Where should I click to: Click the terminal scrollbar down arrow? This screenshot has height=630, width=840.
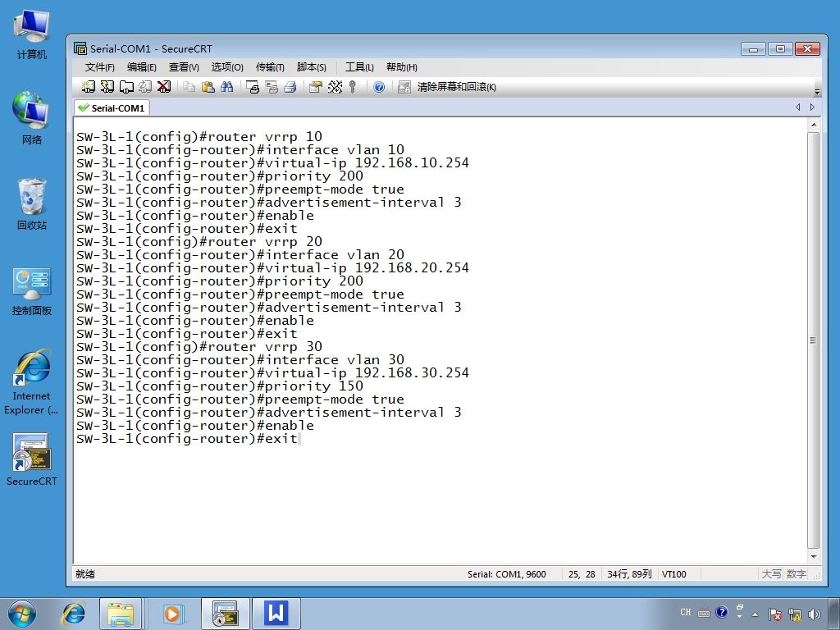(x=813, y=557)
